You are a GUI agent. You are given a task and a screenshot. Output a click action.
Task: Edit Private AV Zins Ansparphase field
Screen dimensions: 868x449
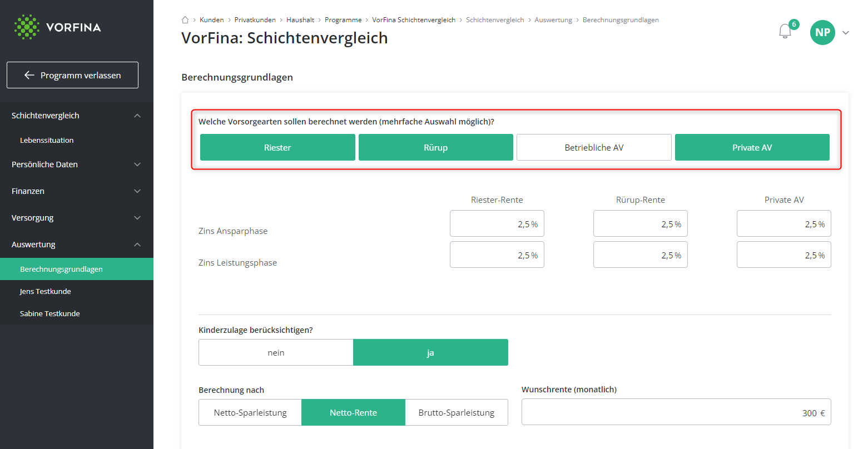(784, 223)
